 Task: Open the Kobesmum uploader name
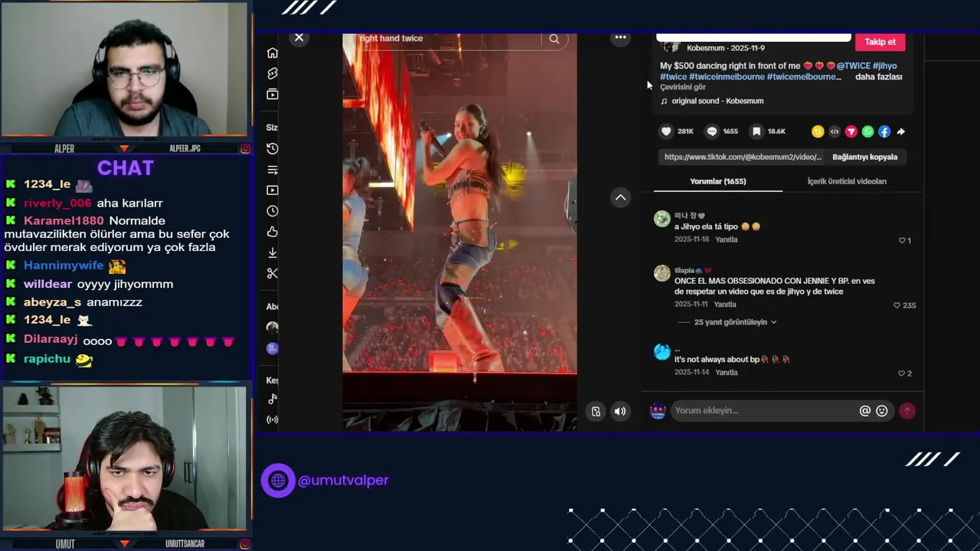point(705,48)
